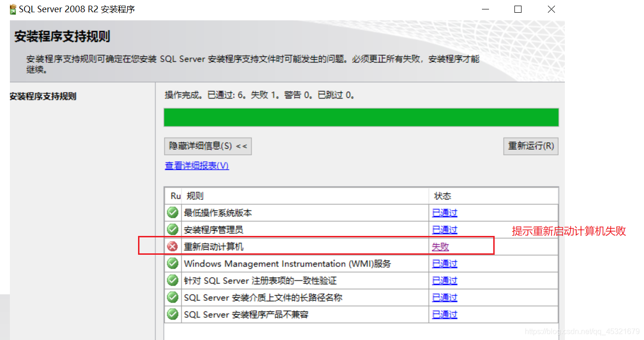
Task: Select 针对 SQL Server 注册表项的一致性验证 text
Action: tap(260, 281)
